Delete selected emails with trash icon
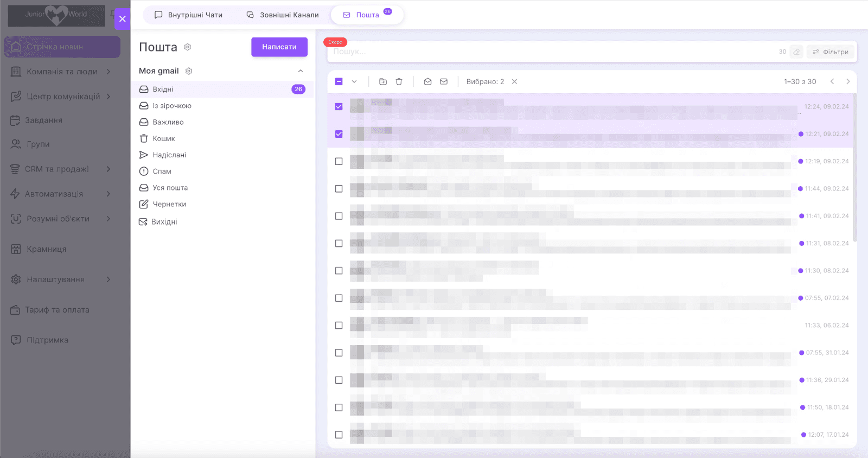 (399, 81)
